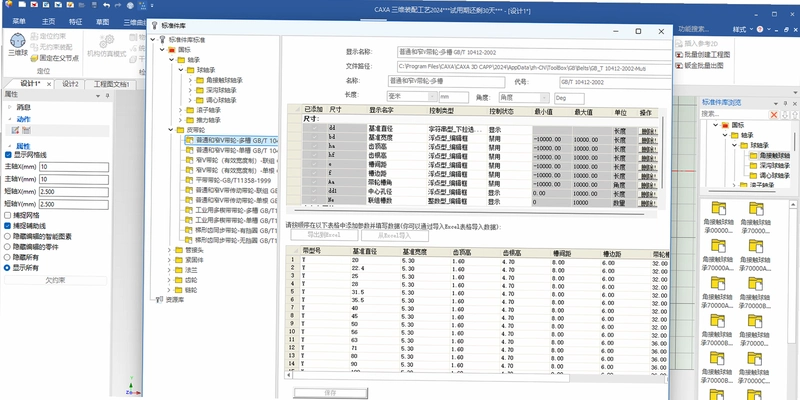The height and width of the screenshot is (400, 800).
Task: Click the 删除 button in the dd row
Action: pos(648,130)
